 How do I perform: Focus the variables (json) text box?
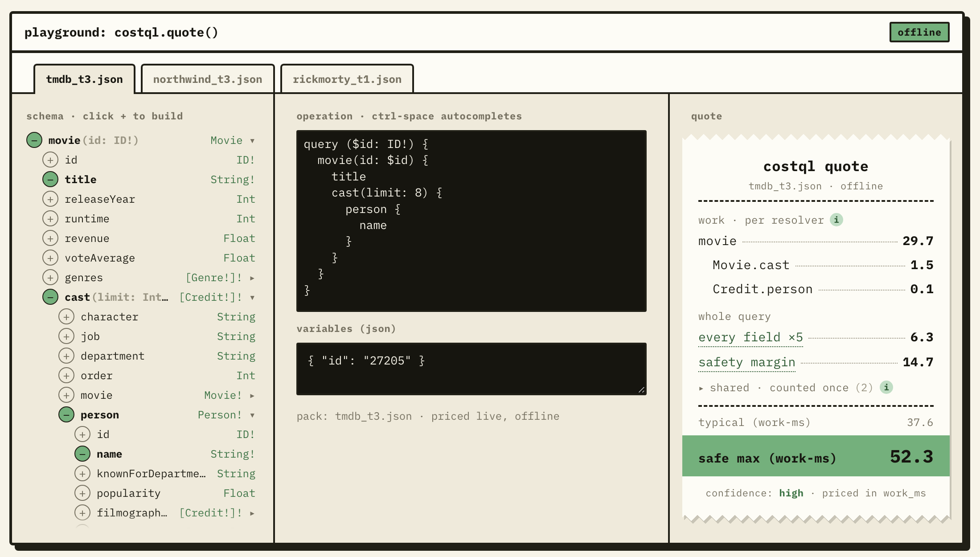pyautogui.click(x=472, y=369)
